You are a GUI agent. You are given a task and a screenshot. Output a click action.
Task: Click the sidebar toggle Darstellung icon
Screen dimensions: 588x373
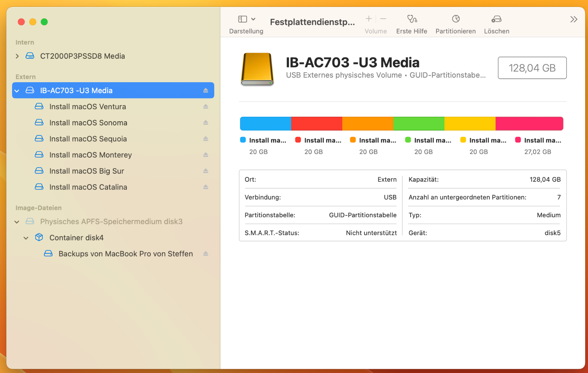point(243,19)
